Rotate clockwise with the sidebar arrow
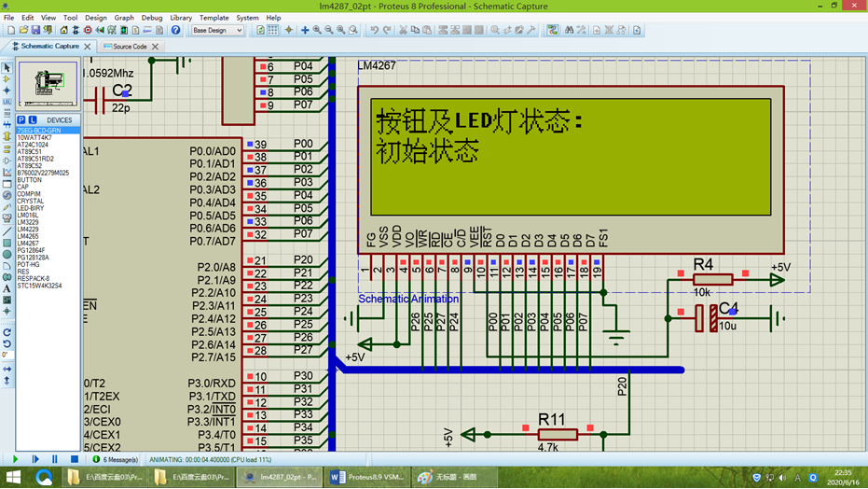Image resolution: width=868 pixels, height=489 pixels. 7,332
